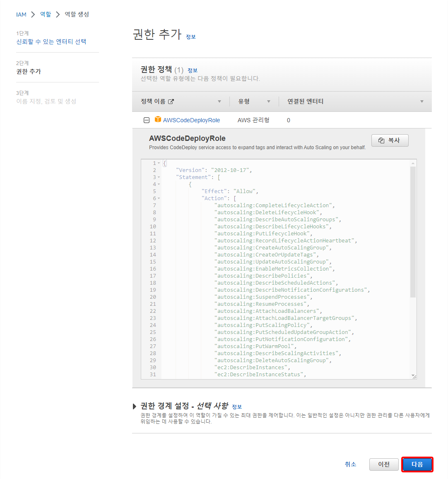
Task: Fold the Action array at line 6
Action: [159, 198]
